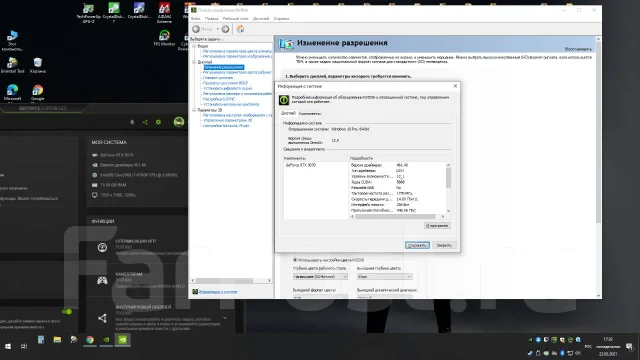Open Task View on the taskbar
Image resolution: width=640 pixels, height=360 pixels.
point(24,347)
